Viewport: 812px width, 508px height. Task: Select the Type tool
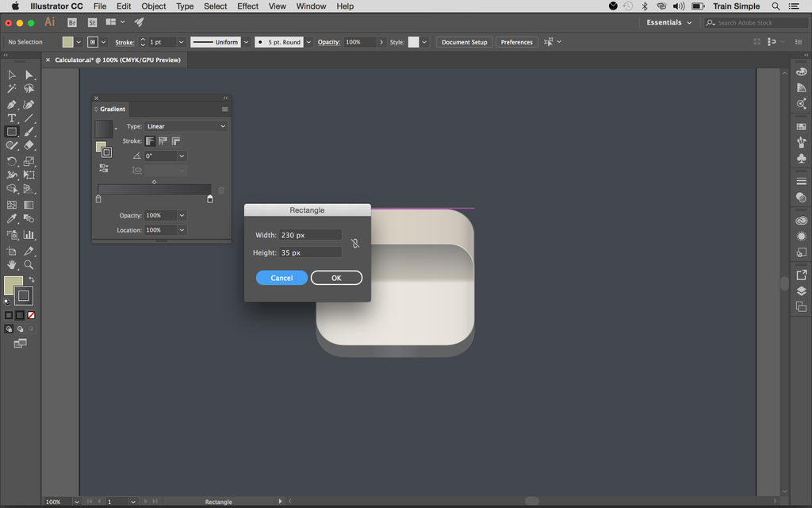pos(12,117)
